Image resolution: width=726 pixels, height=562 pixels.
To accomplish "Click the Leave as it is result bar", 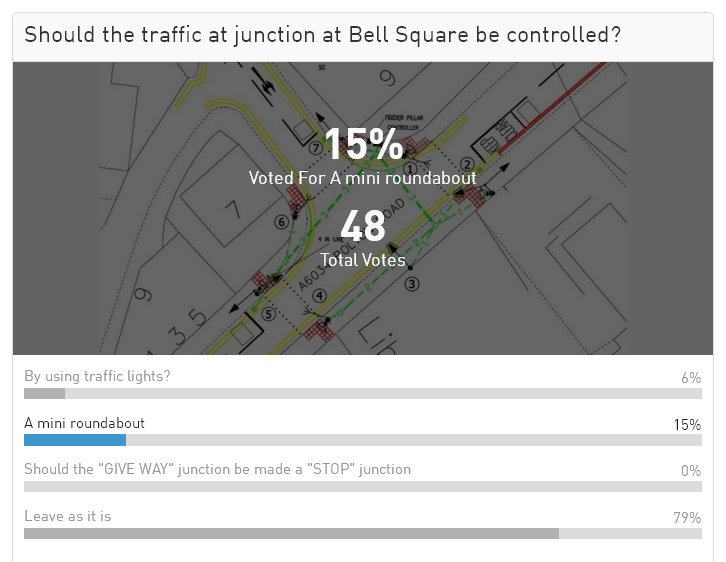I will [x=291, y=534].
